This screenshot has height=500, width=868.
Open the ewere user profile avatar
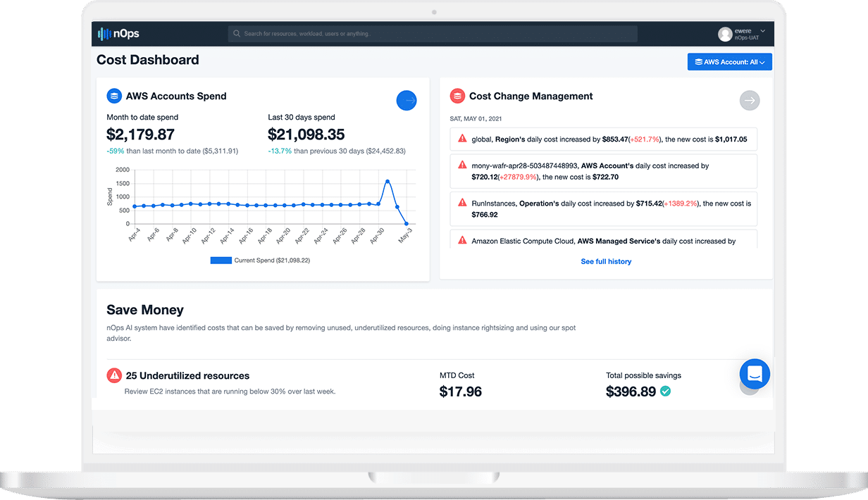(x=725, y=34)
